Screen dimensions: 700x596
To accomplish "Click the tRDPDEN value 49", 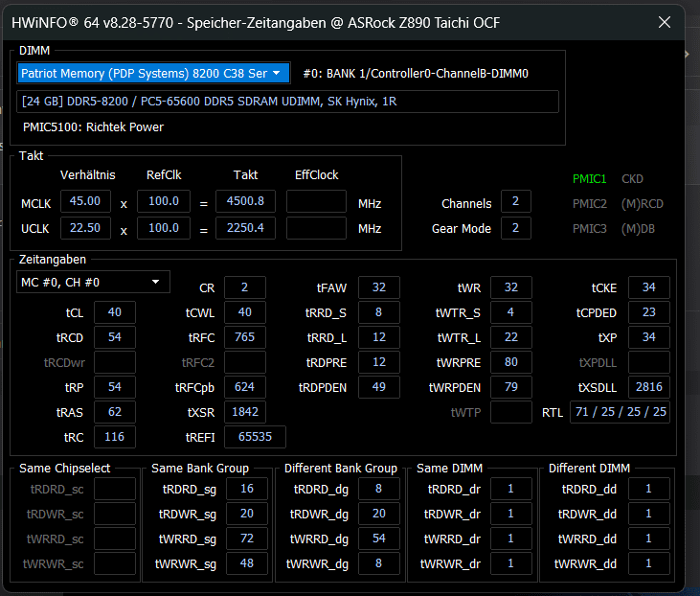I will (x=379, y=387).
